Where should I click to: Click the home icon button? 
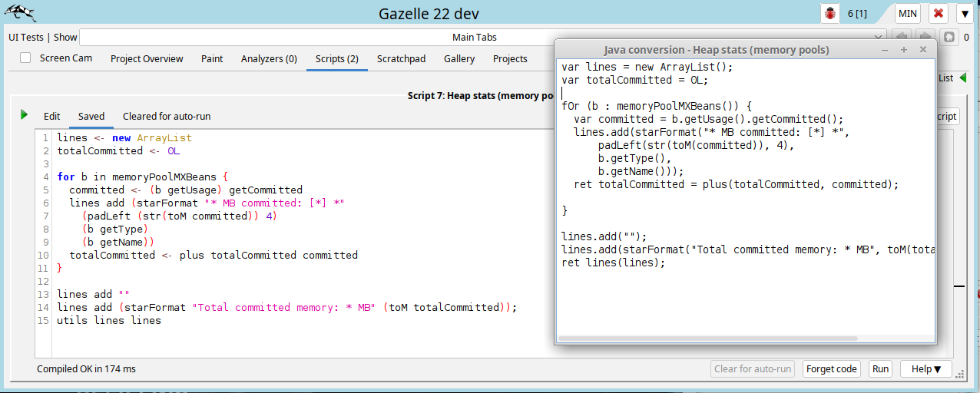(949, 37)
